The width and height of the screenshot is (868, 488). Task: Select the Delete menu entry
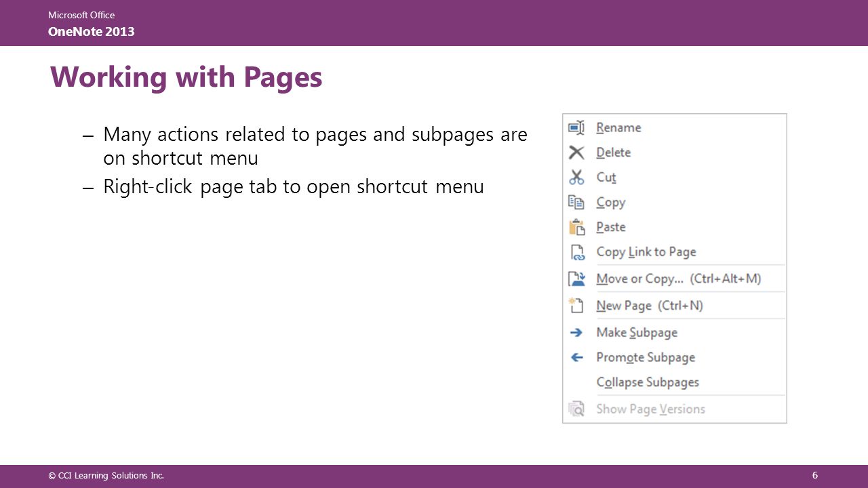click(x=675, y=152)
